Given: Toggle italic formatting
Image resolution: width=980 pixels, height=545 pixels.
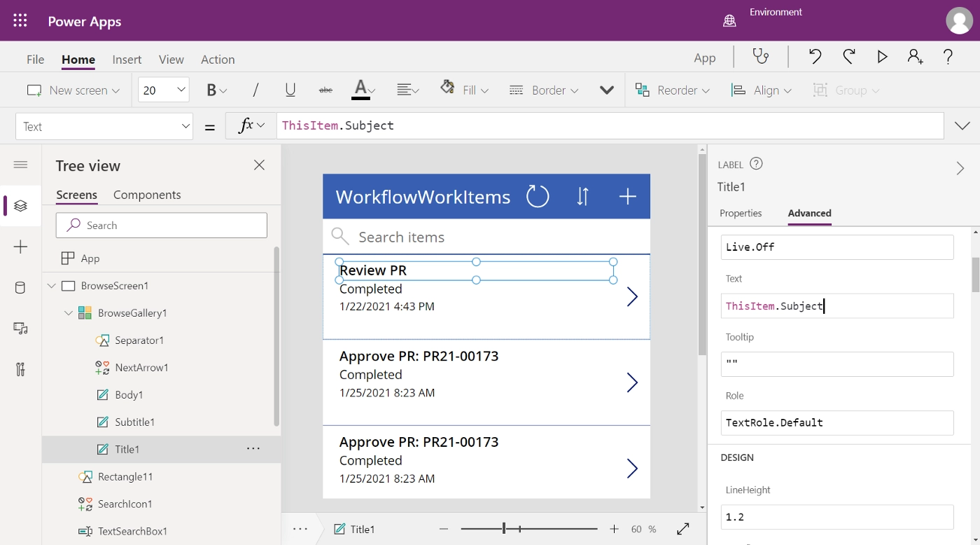Looking at the screenshot, I should pos(255,90).
